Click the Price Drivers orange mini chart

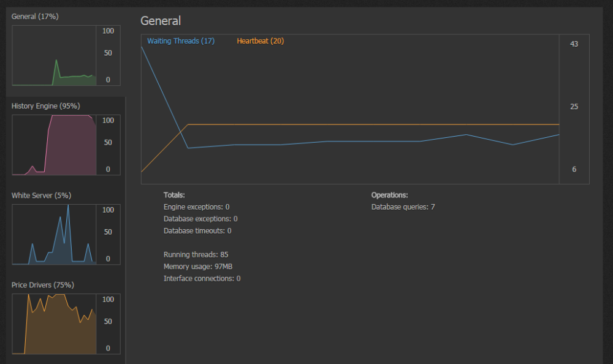click(x=54, y=324)
